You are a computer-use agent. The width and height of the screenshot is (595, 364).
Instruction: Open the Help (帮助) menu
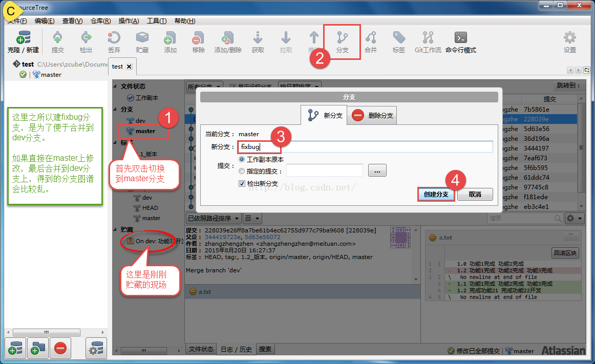point(185,21)
